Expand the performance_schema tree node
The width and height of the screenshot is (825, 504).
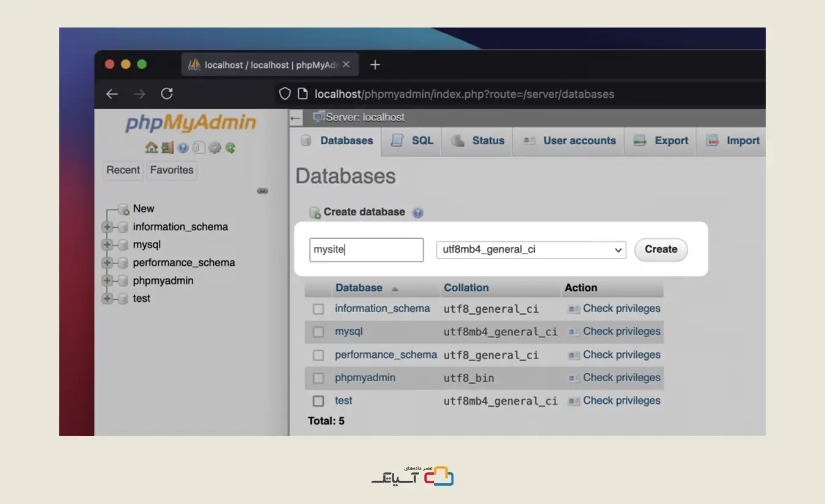(x=108, y=263)
